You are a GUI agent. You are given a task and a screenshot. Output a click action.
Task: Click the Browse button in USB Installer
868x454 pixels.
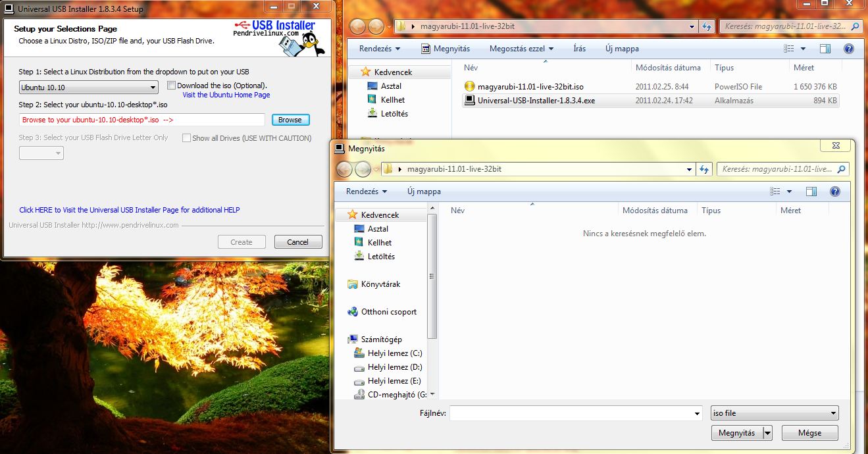coord(290,120)
